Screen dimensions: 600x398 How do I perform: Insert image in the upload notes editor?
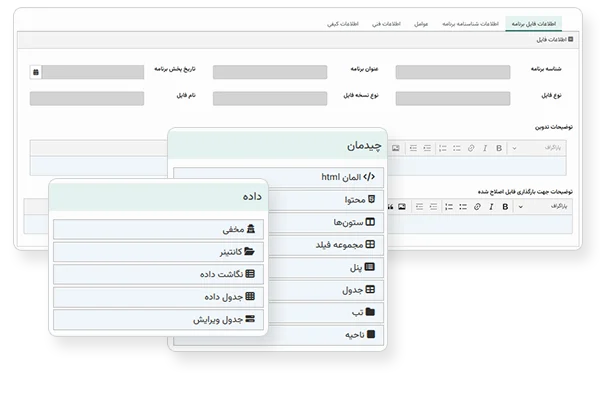(x=402, y=207)
